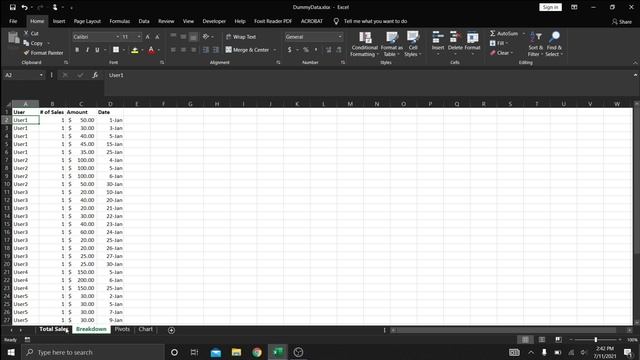Click the Borders icon

pyautogui.click(x=116, y=50)
